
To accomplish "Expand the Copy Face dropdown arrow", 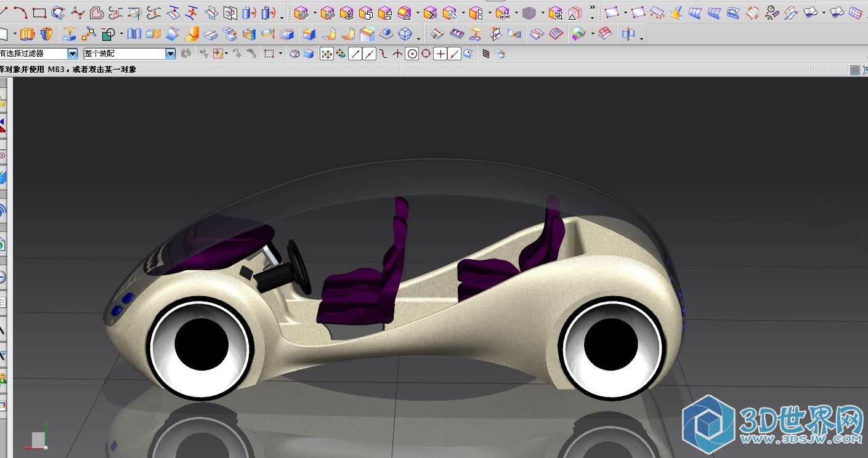I will (463, 13).
